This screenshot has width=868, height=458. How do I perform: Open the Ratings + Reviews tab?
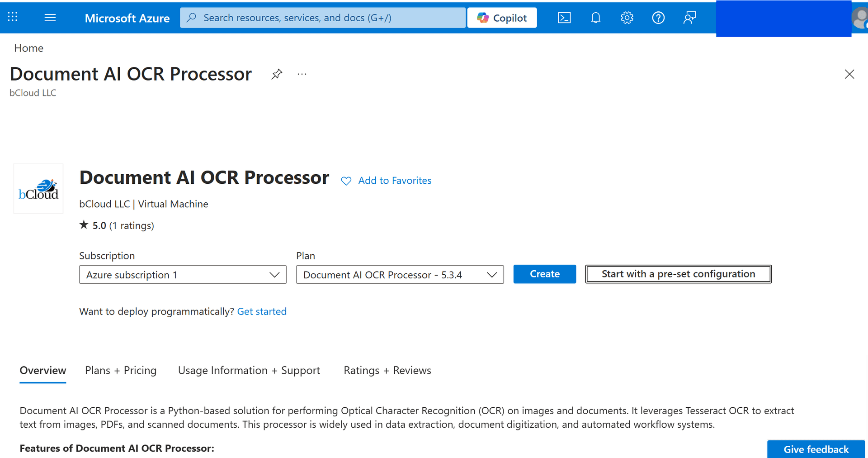click(x=387, y=370)
